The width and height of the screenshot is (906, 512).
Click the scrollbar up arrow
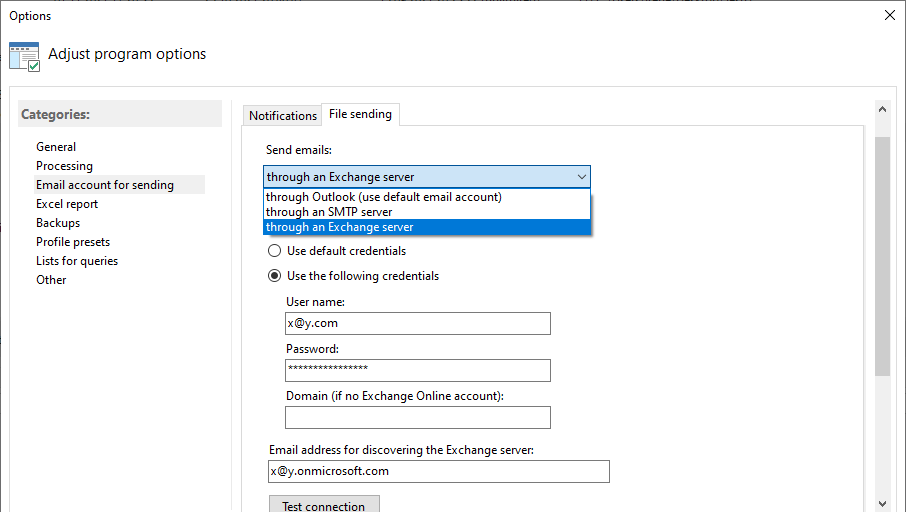[882, 109]
